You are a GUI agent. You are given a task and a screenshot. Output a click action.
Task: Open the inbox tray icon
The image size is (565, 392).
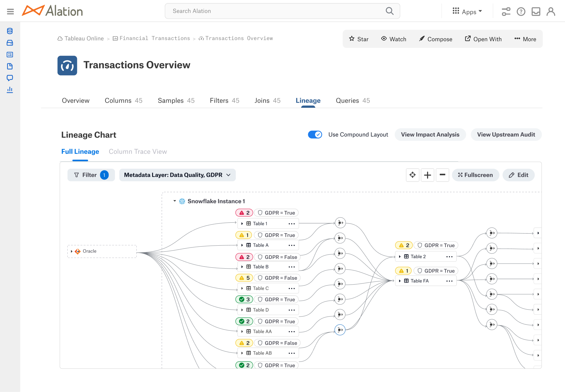(536, 11)
